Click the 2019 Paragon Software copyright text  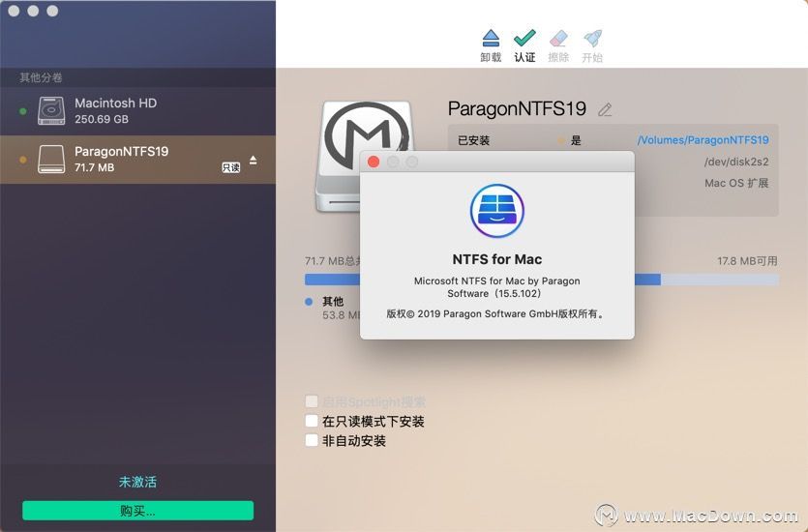495,313
